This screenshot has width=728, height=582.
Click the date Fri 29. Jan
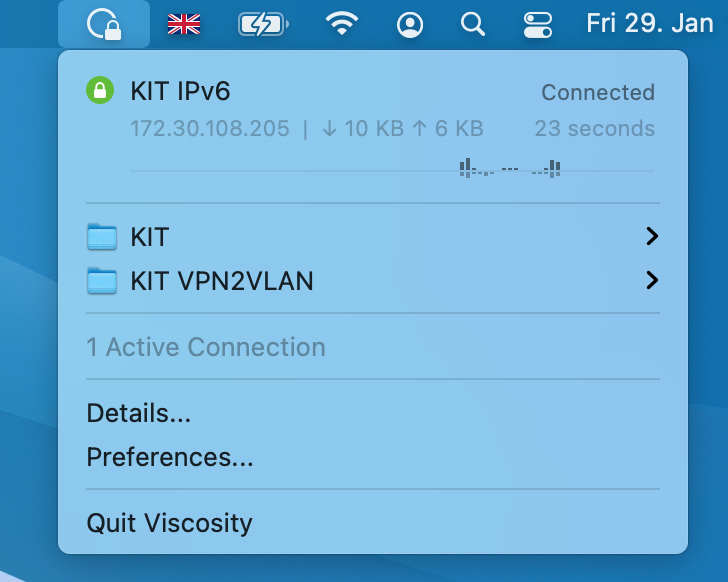tap(650, 24)
